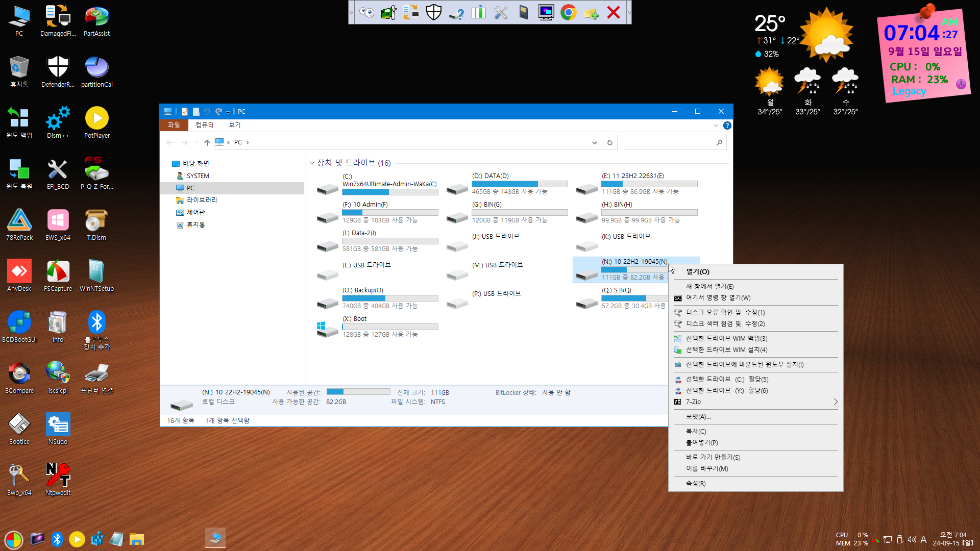This screenshot has width=980, height=551.
Task: Open the 파일 ribbon tab
Action: coord(174,125)
